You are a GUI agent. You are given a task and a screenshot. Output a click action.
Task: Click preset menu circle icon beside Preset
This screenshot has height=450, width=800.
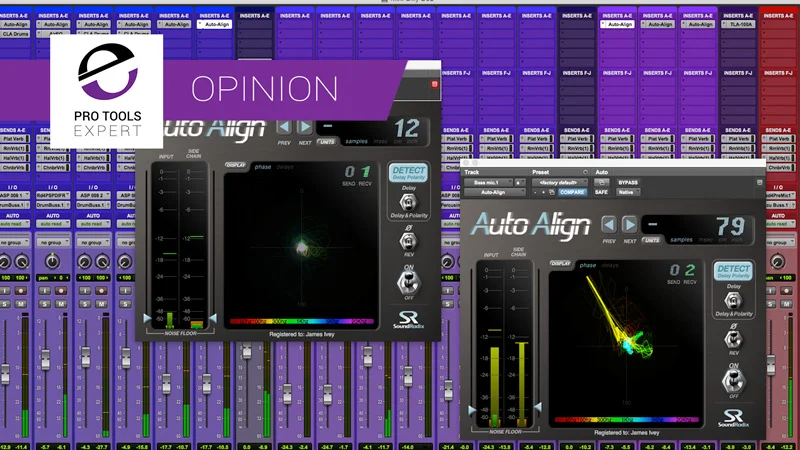[x=585, y=172]
